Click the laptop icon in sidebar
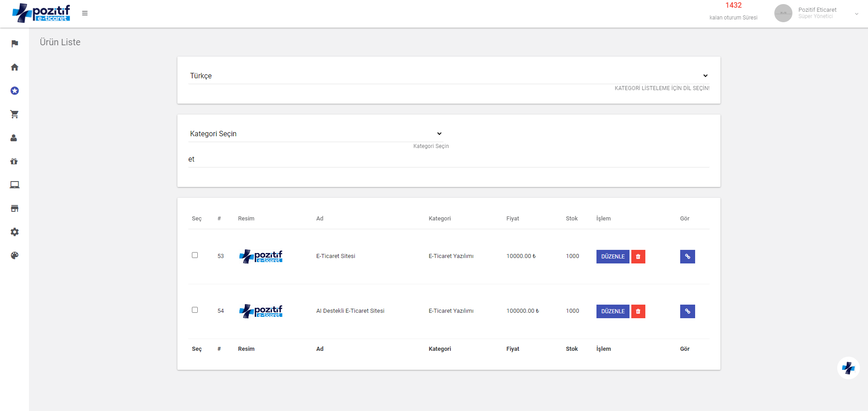 [x=14, y=185]
